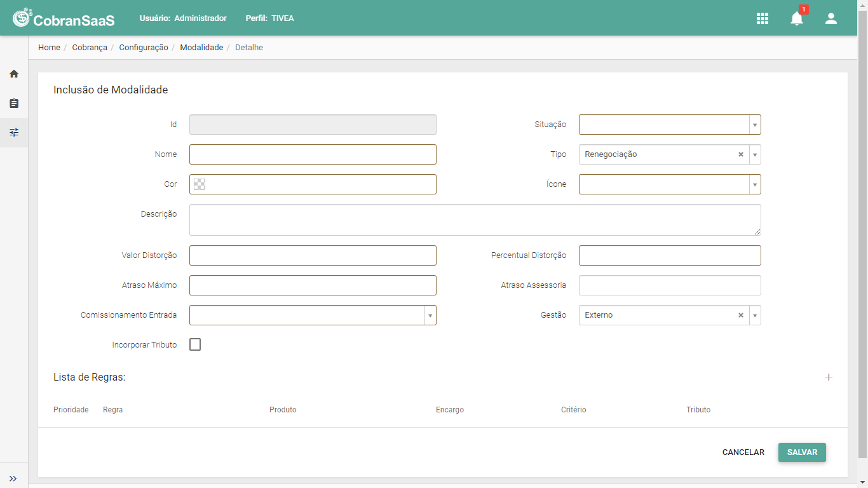Viewport: 868px width, 488px height.
Task: Open the Comissionamento Entrada dropdown
Action: pyautogui.click(x=313, y=315)
